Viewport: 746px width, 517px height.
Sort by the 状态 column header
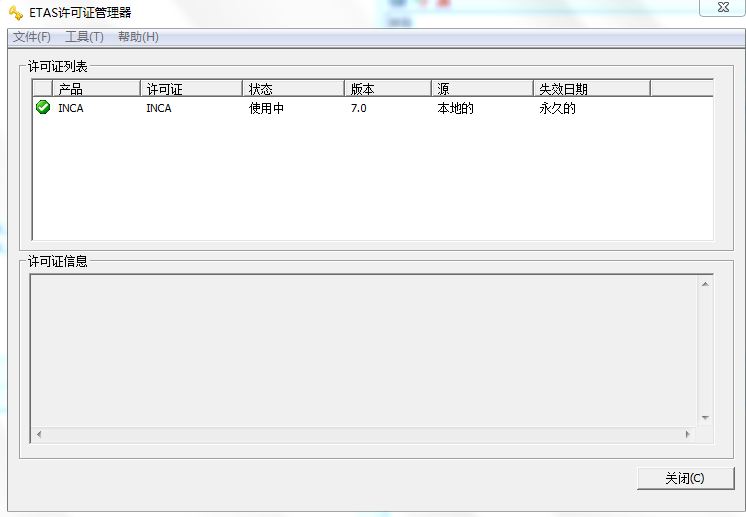tap(293, 89)
